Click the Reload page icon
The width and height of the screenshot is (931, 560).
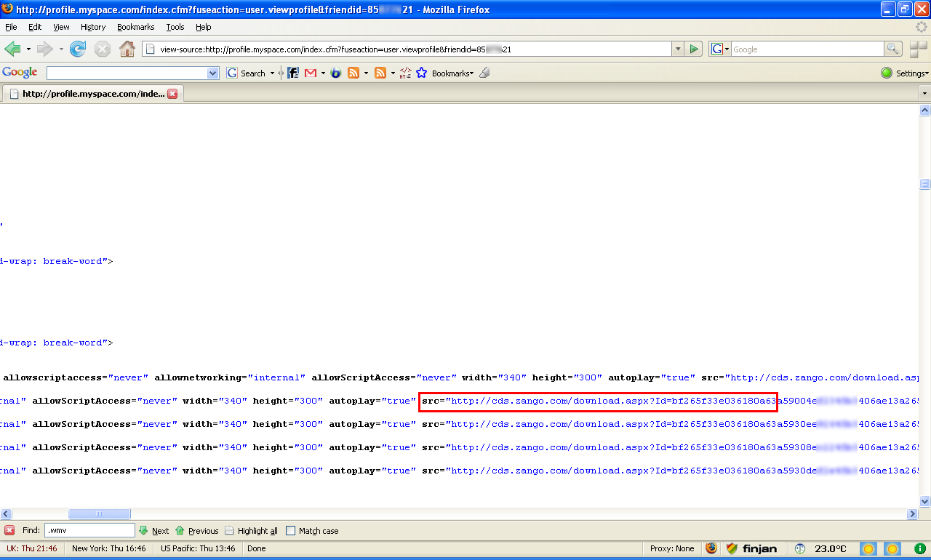click(x=78, y=49)
